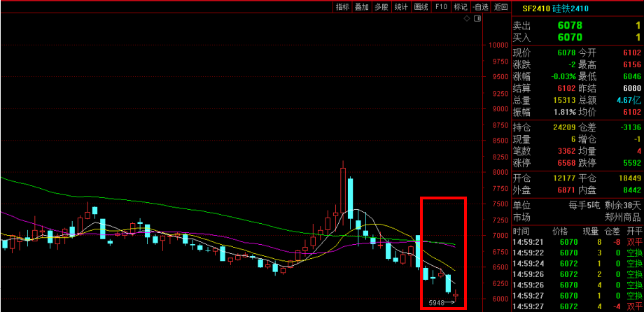Click the 买入 buy price 6070
Screen dimensions: 644x312
coord(570,37)
